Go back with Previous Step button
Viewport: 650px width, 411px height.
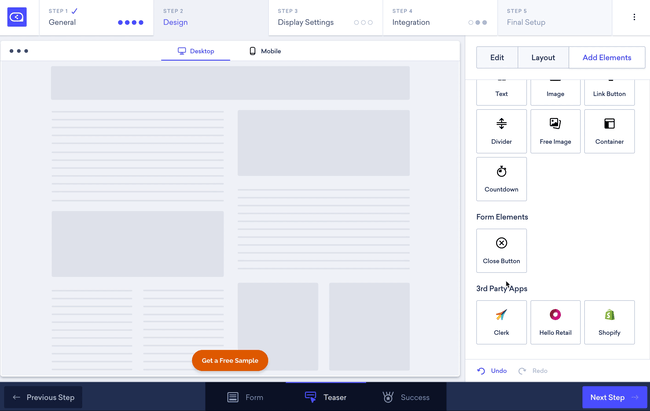click(43, 397)
